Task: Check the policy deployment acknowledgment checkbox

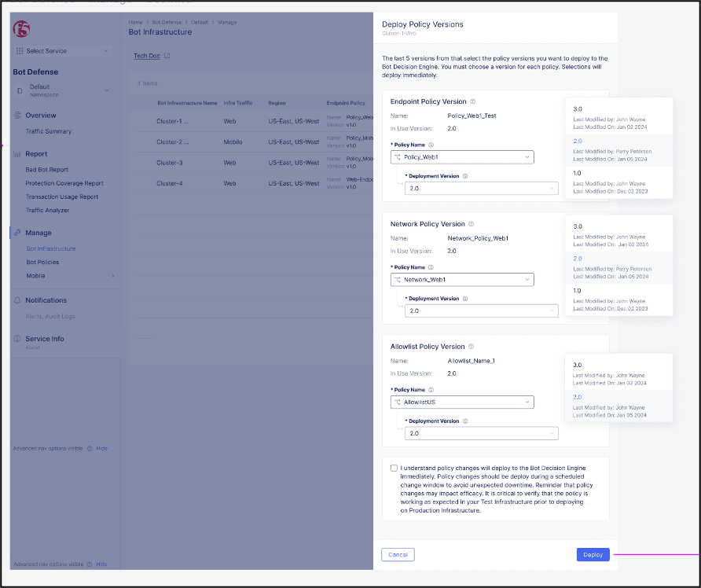Action: 394,468
